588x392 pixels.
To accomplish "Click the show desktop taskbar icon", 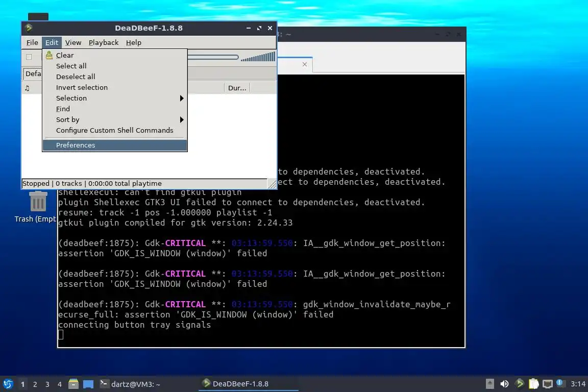I will click(x=88, y=384).
